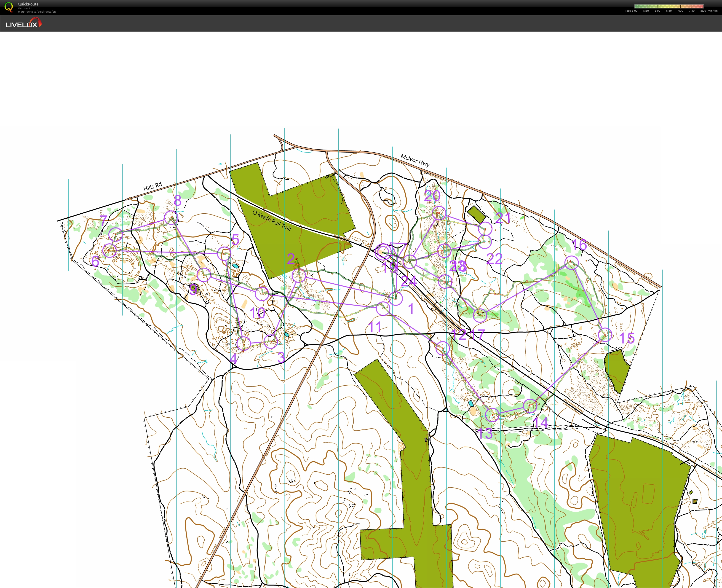Open the matstroeng.se/quickroute/en link
The width and height of the screenshot is (722, 588).
click(x=37, y=12)
